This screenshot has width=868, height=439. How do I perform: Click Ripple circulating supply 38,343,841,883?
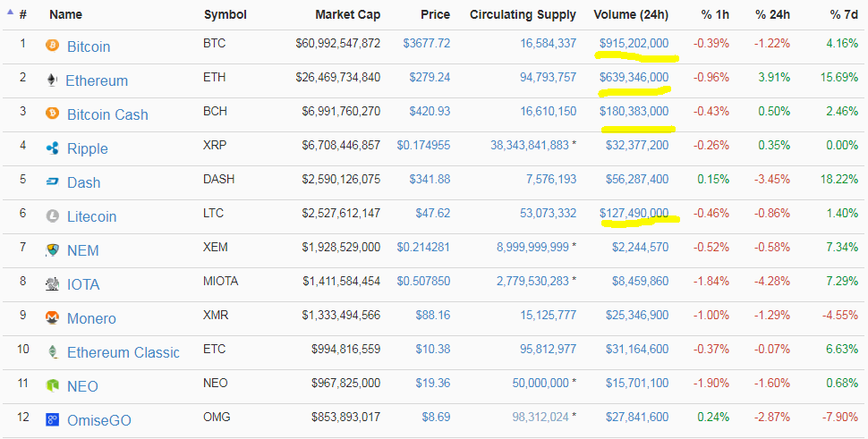530,146
